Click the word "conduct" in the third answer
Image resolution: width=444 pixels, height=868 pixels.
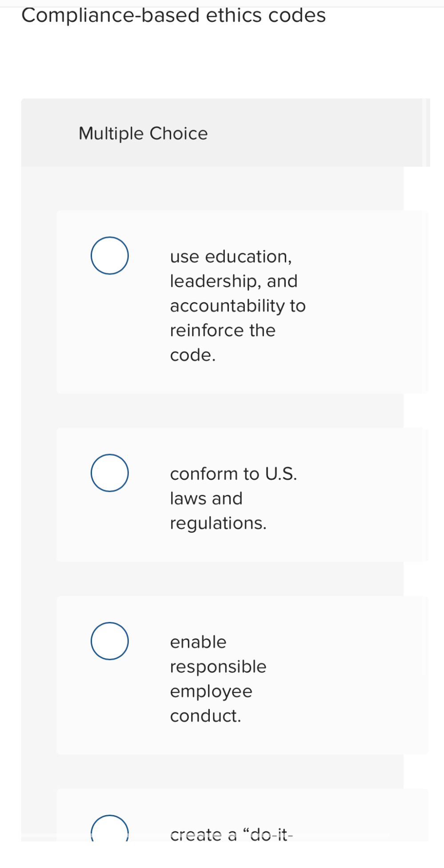click(x=204, y=716)
